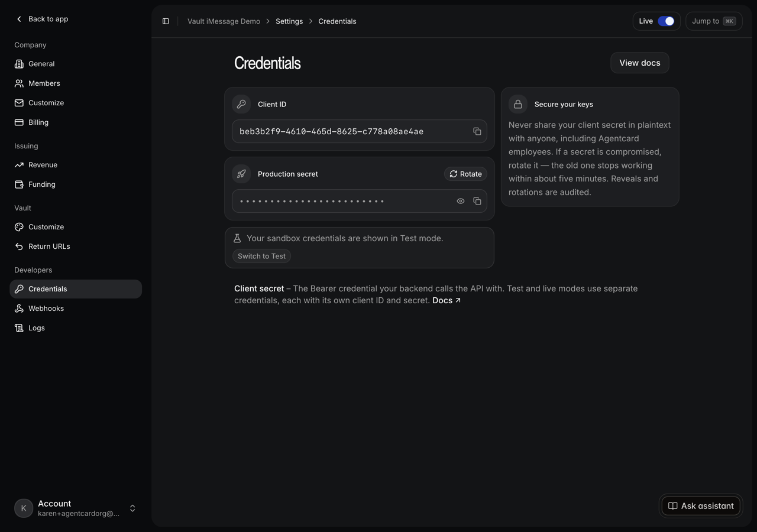The image size is (757, 532).
Task: Click the flask icon in sandbox notice
Action: click(x=237, y=238)
